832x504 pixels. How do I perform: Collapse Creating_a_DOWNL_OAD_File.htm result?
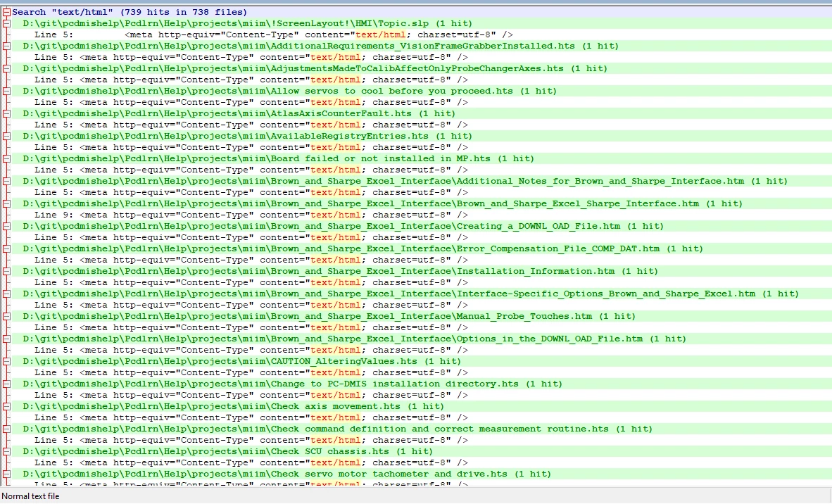pos(6,226)
